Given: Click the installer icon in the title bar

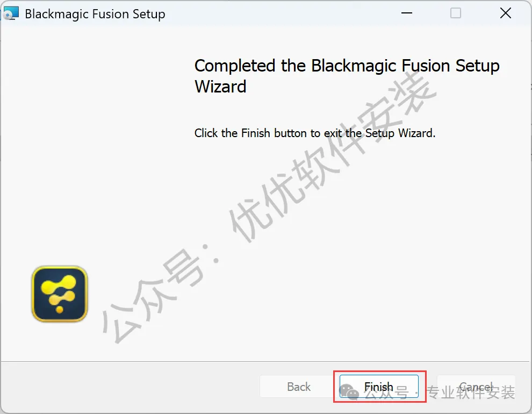Looking at the screenshot, I should tap(11, 13).
